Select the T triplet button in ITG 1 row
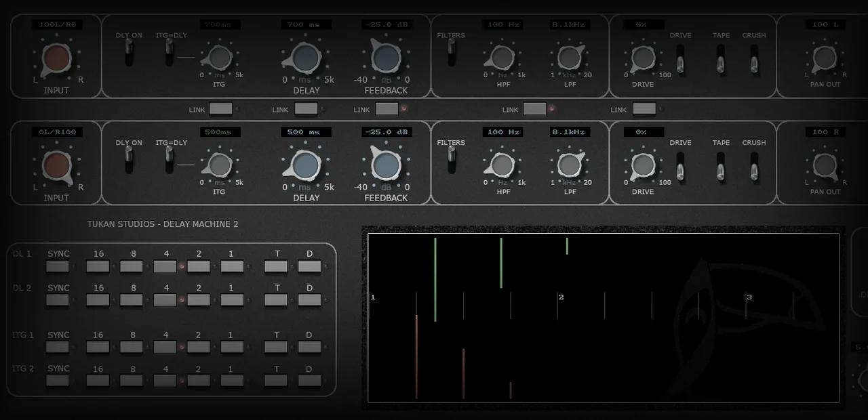868x420 pixels. [x=275, y=347]
